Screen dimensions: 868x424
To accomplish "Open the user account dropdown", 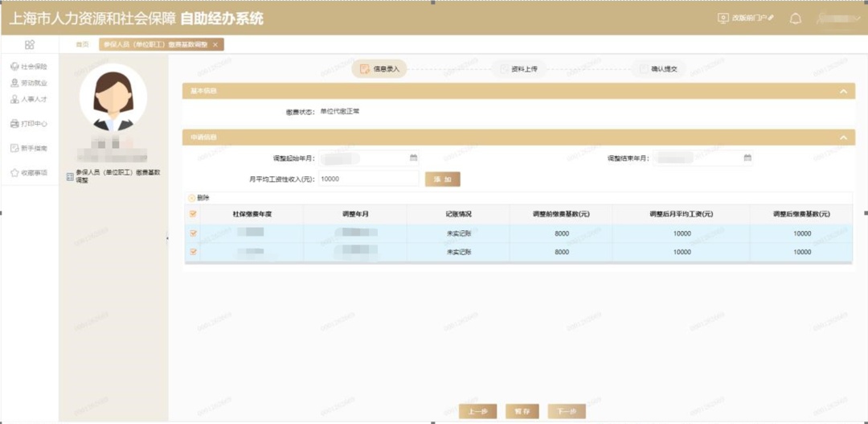I will point(837,19).
